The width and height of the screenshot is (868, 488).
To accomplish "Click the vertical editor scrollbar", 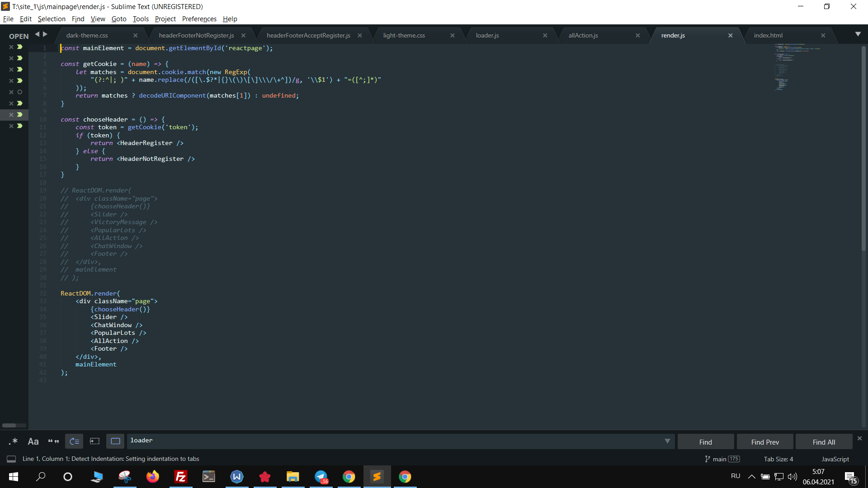I will click(x=863, y=149).
